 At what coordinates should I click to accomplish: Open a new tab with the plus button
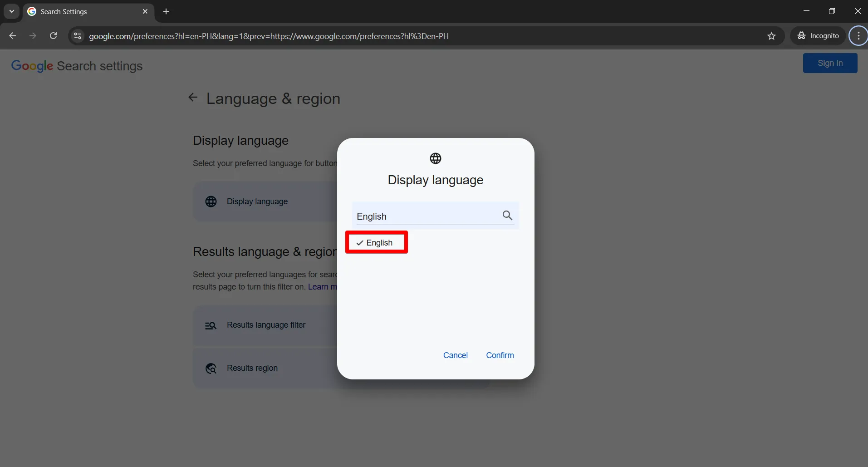coord(166,11)
